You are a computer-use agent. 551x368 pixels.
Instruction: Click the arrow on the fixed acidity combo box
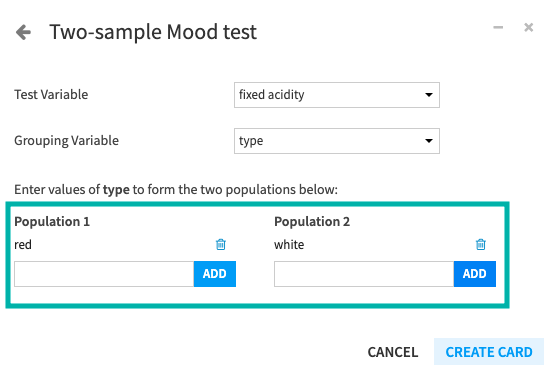tap(429, 95)
